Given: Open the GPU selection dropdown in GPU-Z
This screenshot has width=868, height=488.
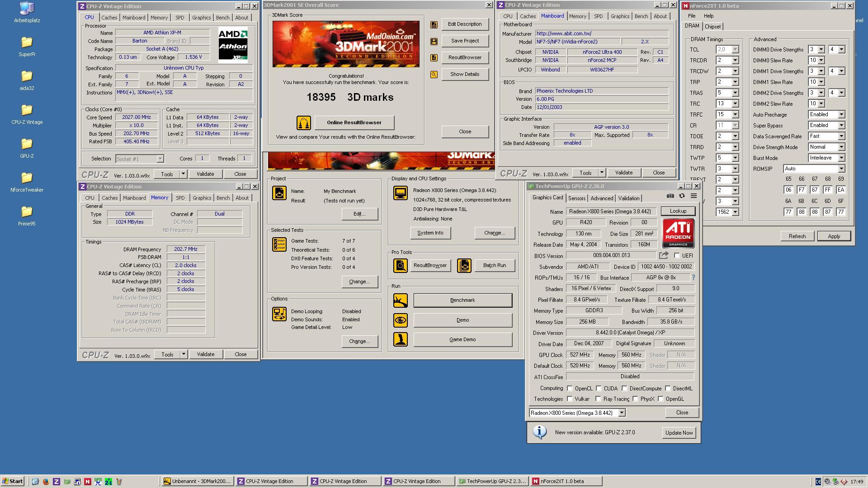Looking at the screenshot, I should pos(622,413).
